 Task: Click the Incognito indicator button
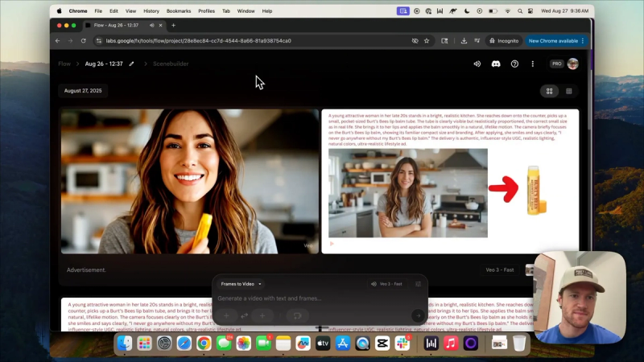tap(504, 41)
